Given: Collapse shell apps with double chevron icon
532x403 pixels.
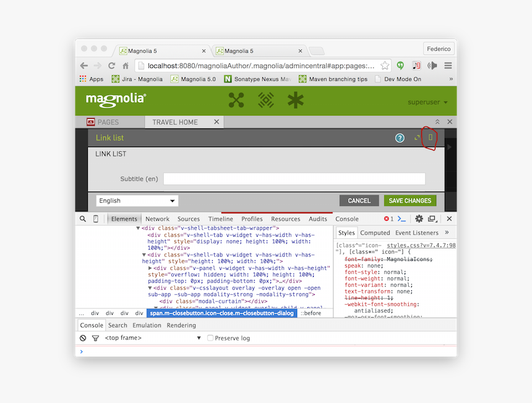Looking at the screenshot, I should tap(437, 122).
